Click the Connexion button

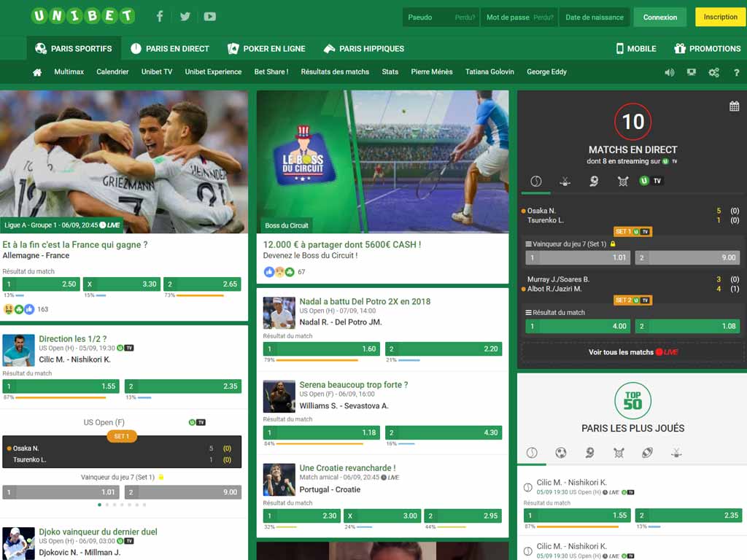tap(659, 17)
